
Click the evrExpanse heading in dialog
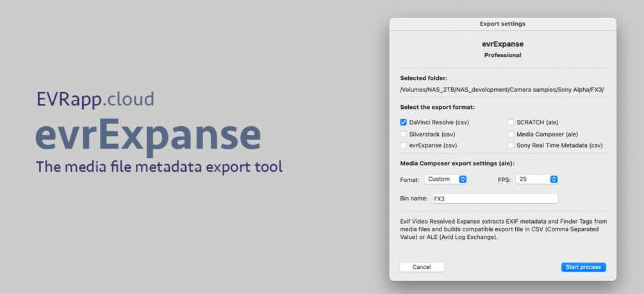pos(503,44)
